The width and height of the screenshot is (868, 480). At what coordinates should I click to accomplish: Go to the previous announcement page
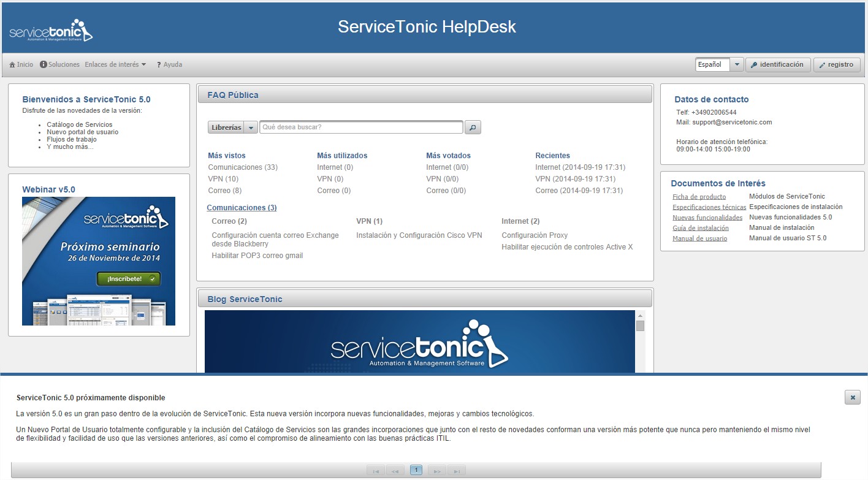point(395,471)
